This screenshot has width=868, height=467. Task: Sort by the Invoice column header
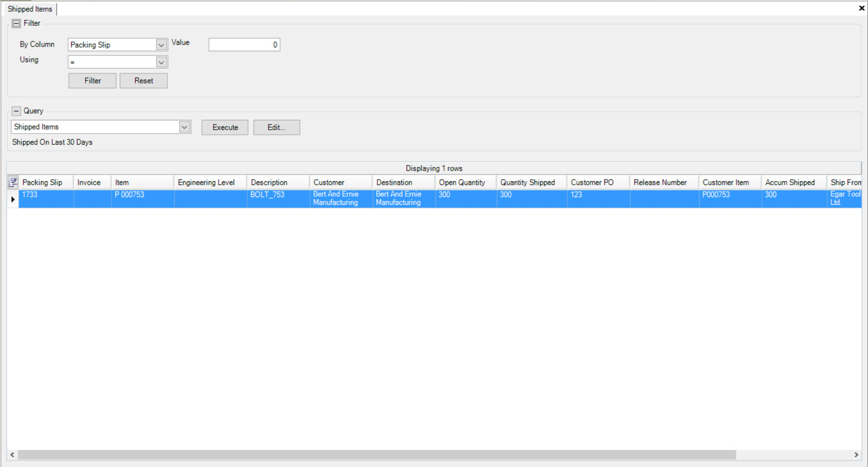click(93, 182)
